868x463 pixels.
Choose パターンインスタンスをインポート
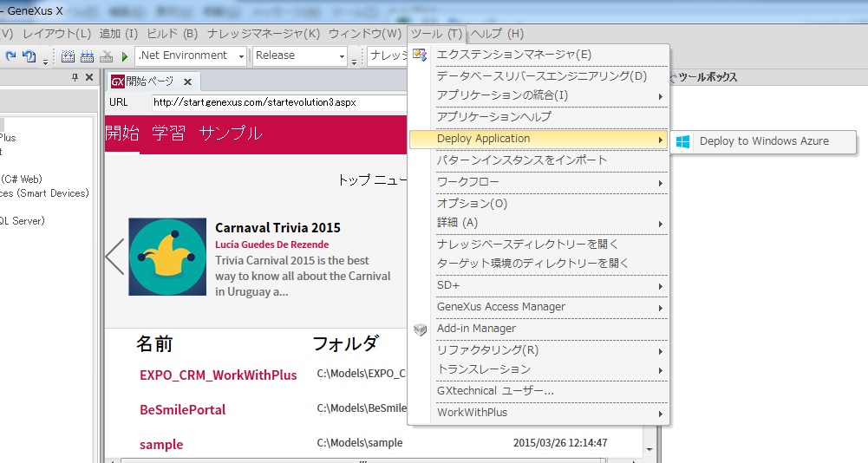(x=538, y=160)
